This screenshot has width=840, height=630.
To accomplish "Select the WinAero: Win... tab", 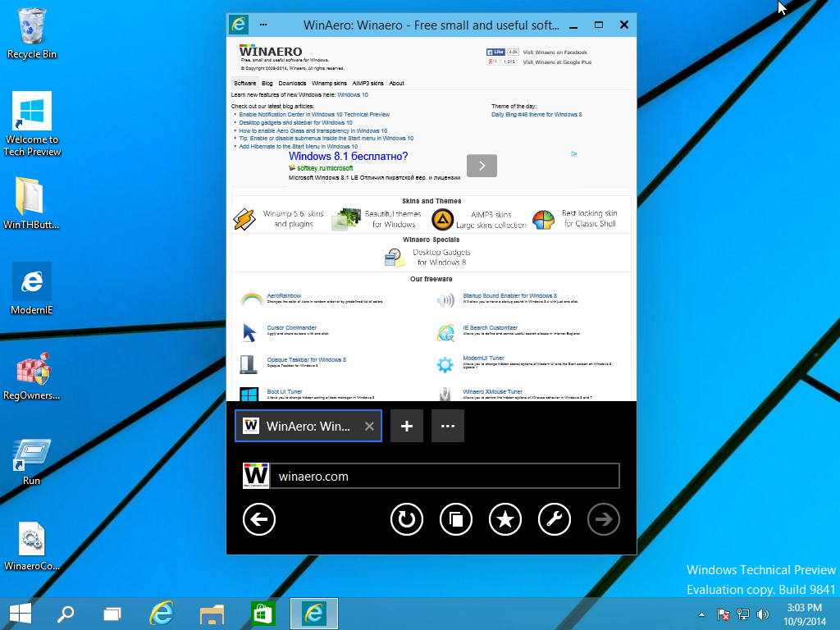I will (308, 426).
